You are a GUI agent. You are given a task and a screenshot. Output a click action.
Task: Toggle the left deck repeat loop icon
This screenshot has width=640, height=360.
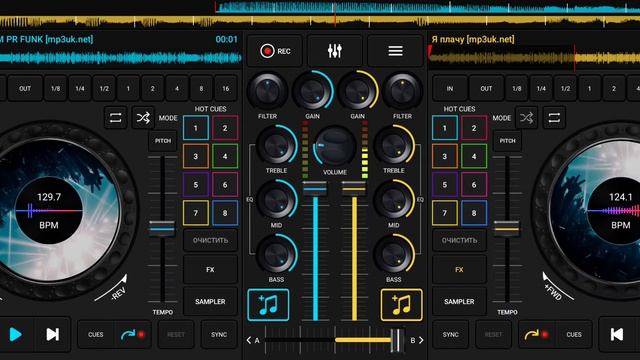(x=116, y=118)
